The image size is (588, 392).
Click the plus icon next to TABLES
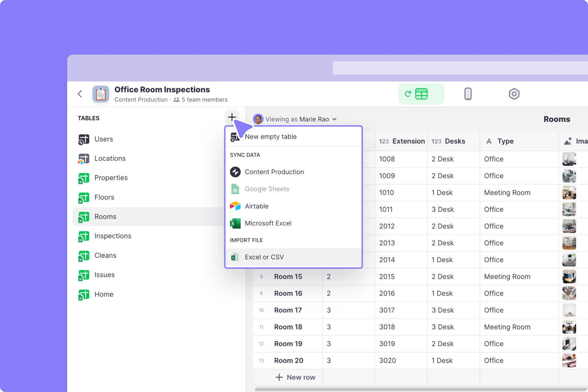click(232, 117)
